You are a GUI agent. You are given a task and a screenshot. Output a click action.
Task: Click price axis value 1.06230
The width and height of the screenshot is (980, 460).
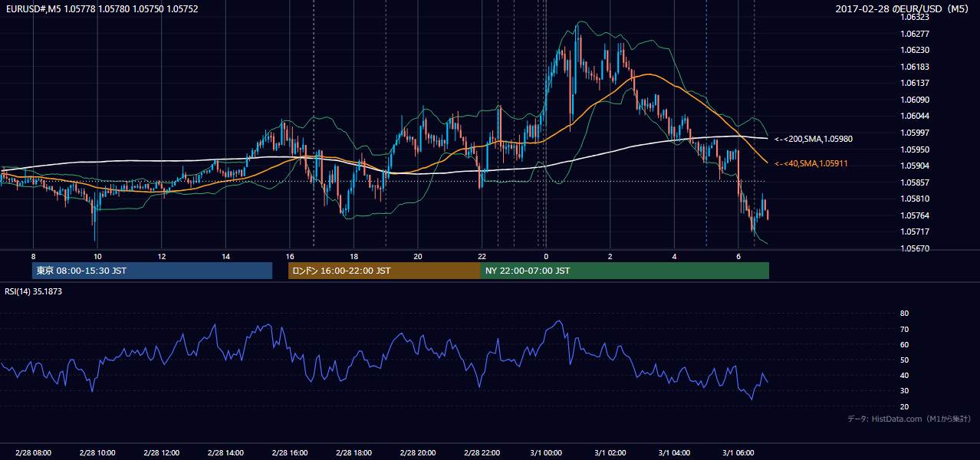pyautogui.click(x=915, y=50)
